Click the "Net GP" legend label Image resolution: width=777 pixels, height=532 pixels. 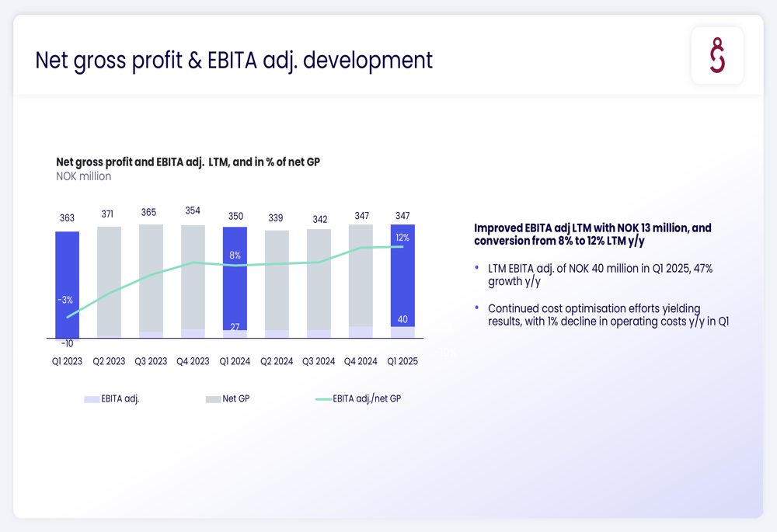click(236, 398)
